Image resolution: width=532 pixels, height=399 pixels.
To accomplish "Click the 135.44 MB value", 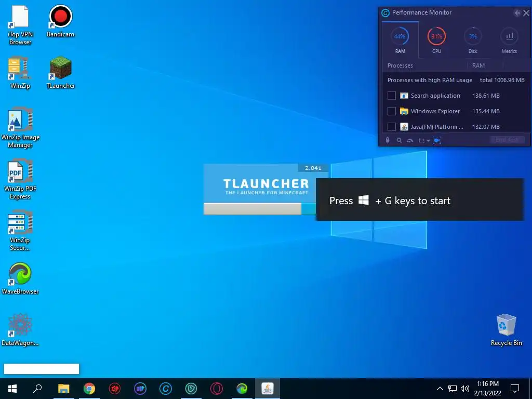I will pos(486,111).
